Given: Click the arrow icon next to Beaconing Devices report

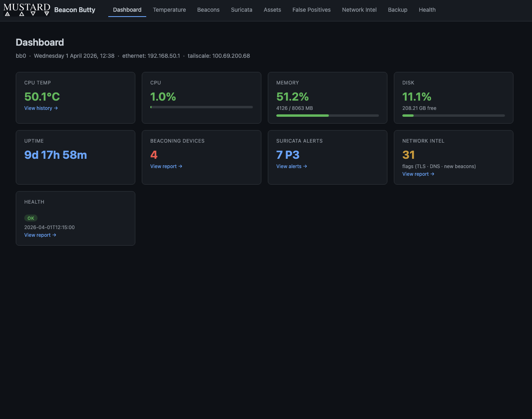Looking at the screenshot, I should (180, 166).
